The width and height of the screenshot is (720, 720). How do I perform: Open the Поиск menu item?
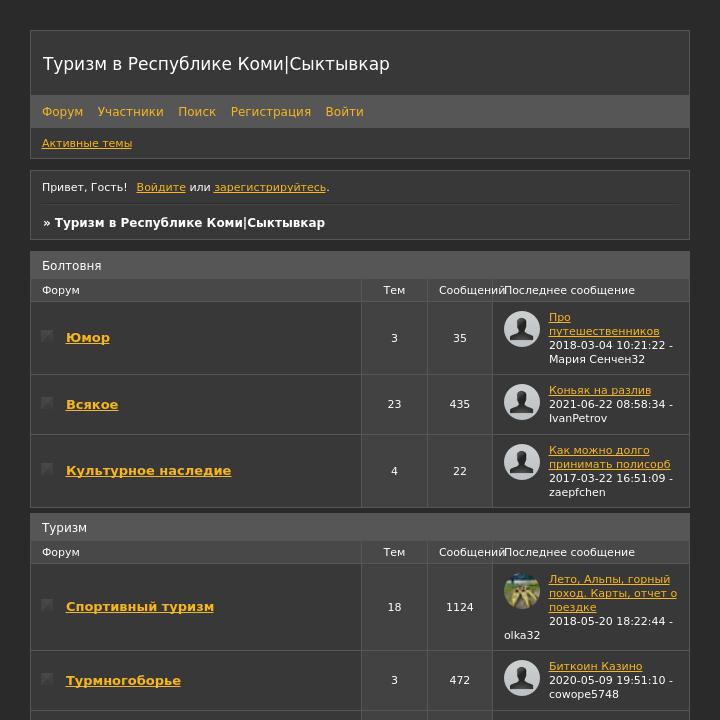coord(197,112)
